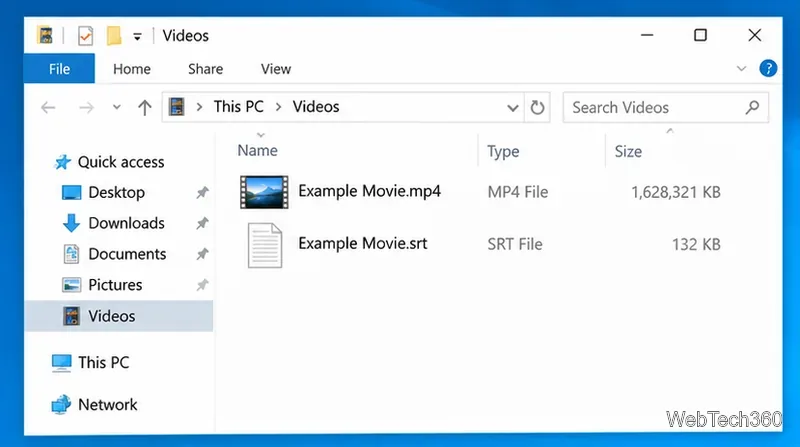Select the Example Movie.srt file icon

click(265, 245)
